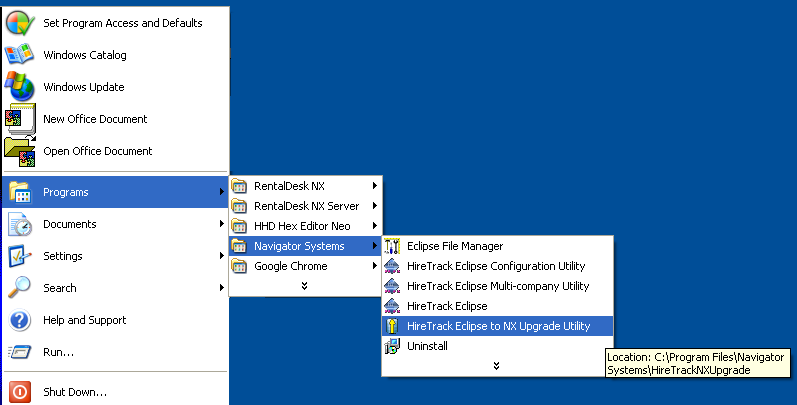
Task: Choose New Office Document
Action: [x=95, y=119]
